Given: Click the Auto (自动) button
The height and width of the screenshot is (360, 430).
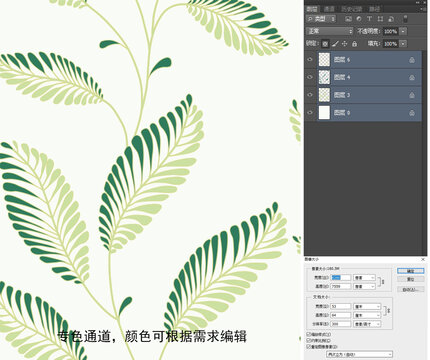Looking at the screenshot, I should point(411,290).
